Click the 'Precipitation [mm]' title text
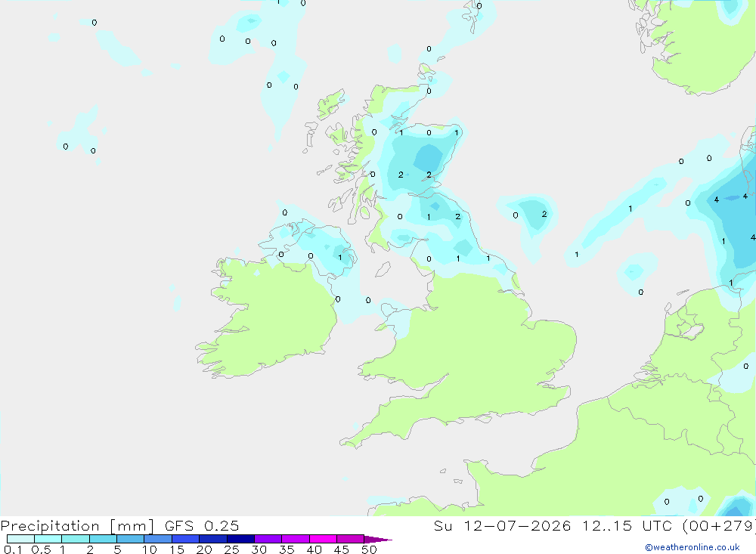 [77, 526]
